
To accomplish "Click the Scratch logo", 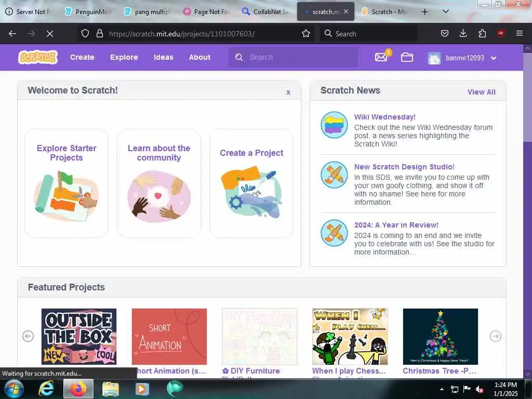I will coord(38,57).
